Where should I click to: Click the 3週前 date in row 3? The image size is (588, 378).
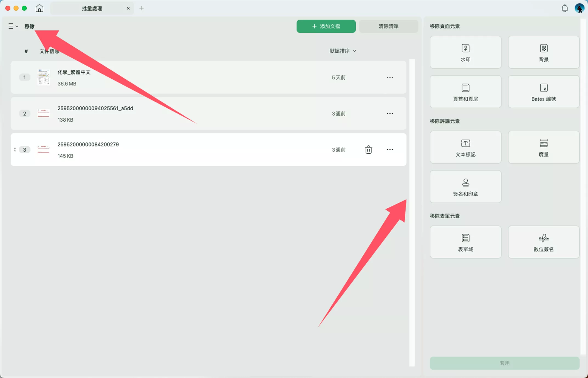click(339, 150)
